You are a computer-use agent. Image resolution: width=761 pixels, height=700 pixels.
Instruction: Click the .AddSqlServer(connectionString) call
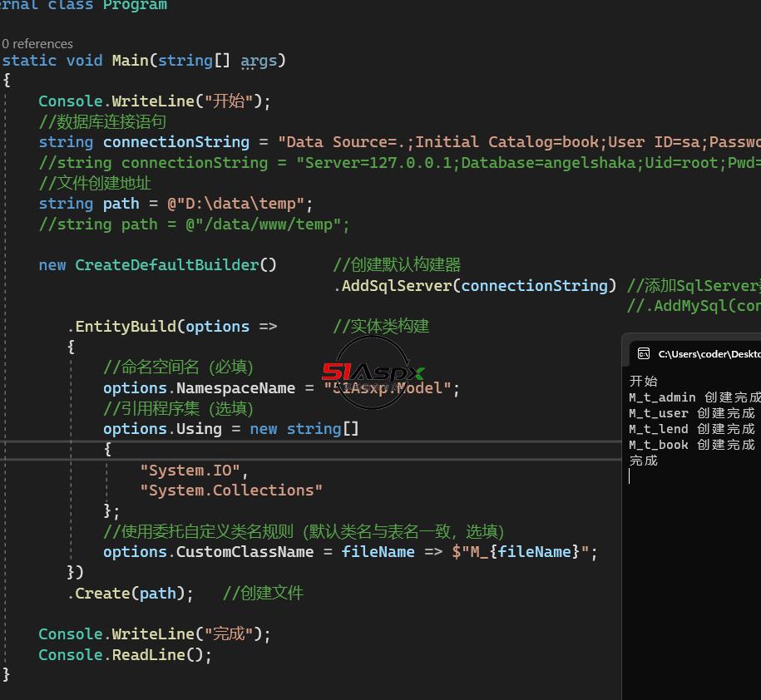coord(475,285)
